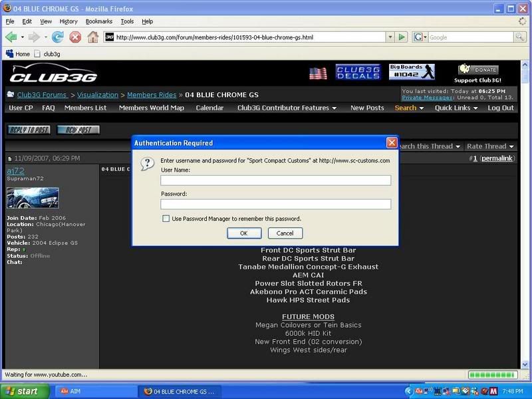Stop loading with the red Stop icon
This screenshot has width=532, height=399.
(x=75, y=37)
